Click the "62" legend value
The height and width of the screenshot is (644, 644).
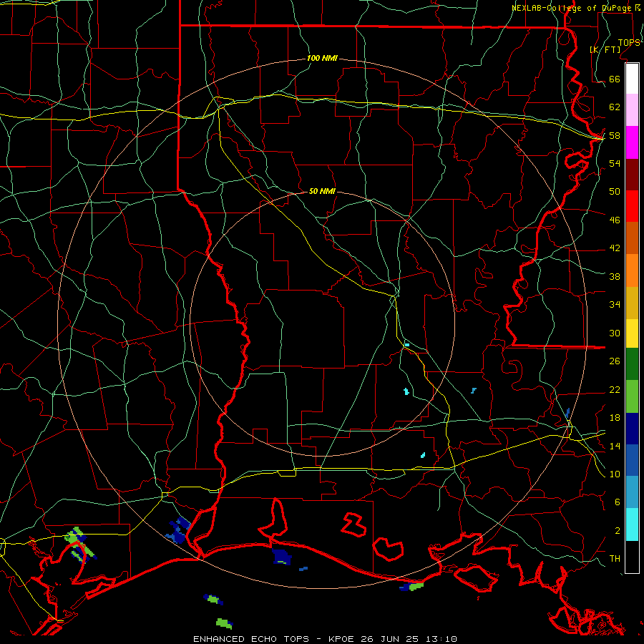click(x=615, y=107)
